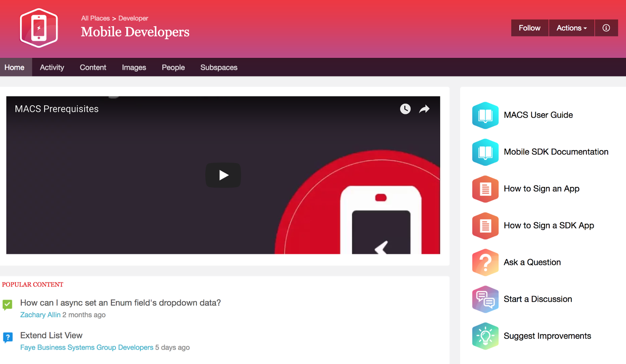Open the Ask a Question mark icon

485,262
